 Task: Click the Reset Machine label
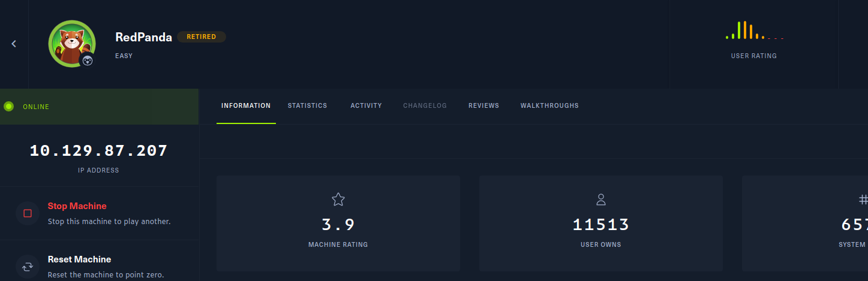pyautogui.click(x=79, y=259)
